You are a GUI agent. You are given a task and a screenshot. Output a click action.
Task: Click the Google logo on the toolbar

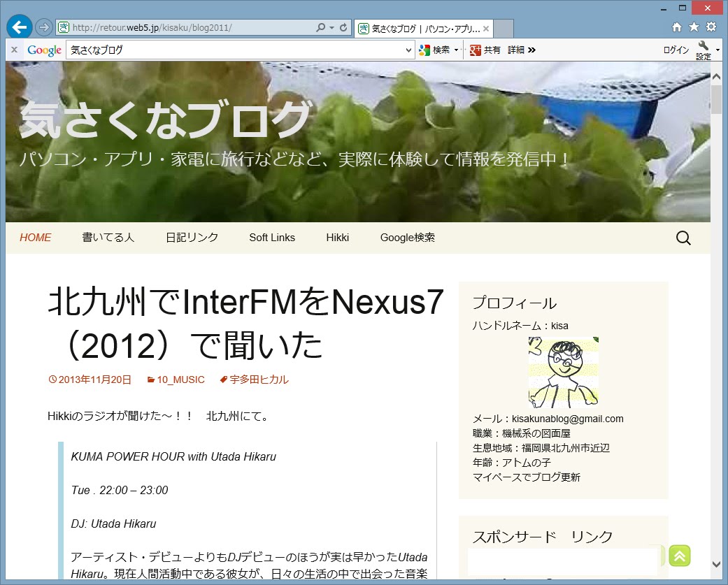click(x=44, y=50)
